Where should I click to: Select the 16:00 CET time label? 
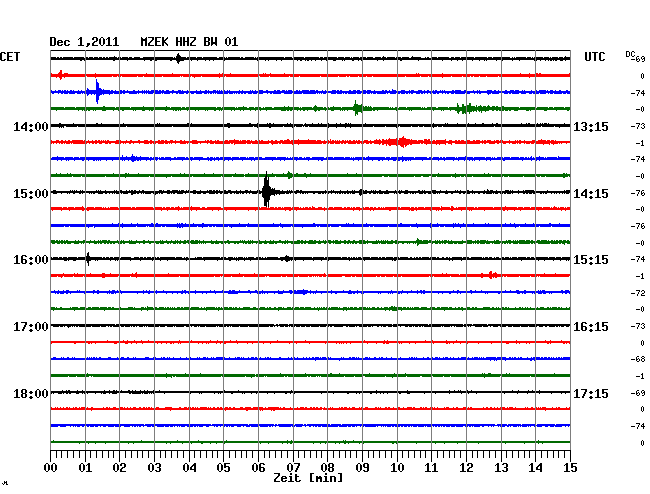(x=31, y=259)
